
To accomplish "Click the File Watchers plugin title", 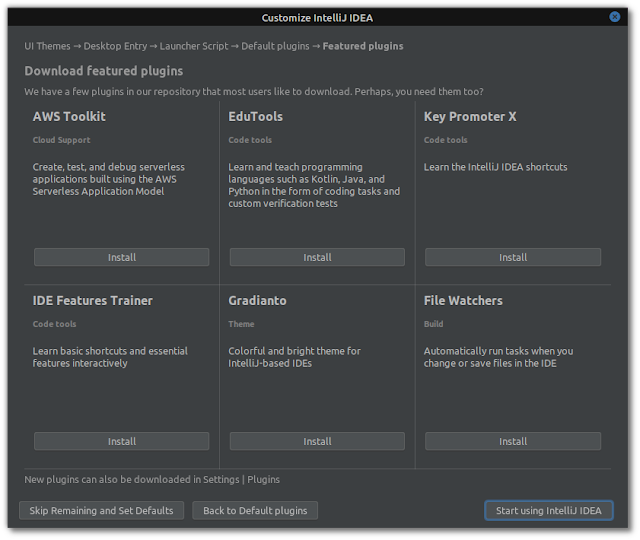I will (x=463, y=301).
